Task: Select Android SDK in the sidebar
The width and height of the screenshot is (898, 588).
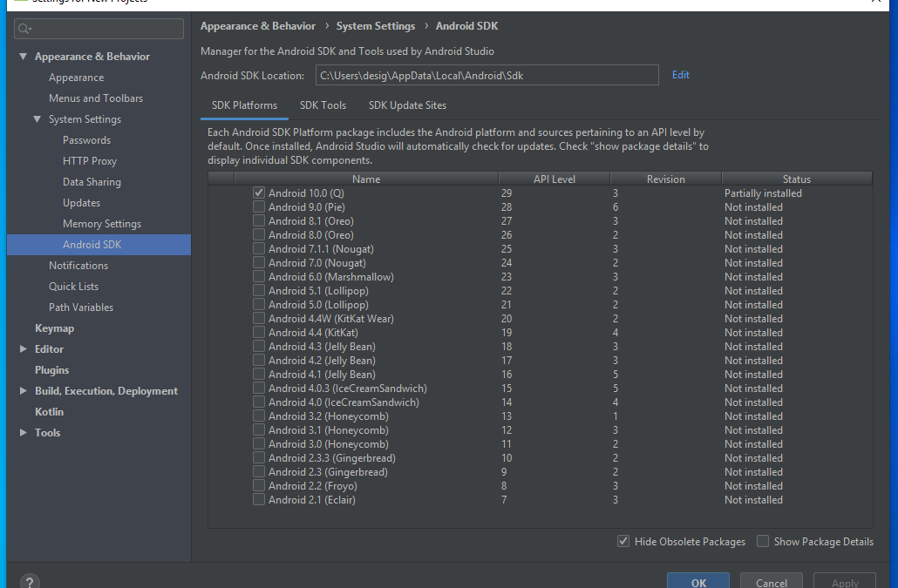Action: [x=99, y=245]
